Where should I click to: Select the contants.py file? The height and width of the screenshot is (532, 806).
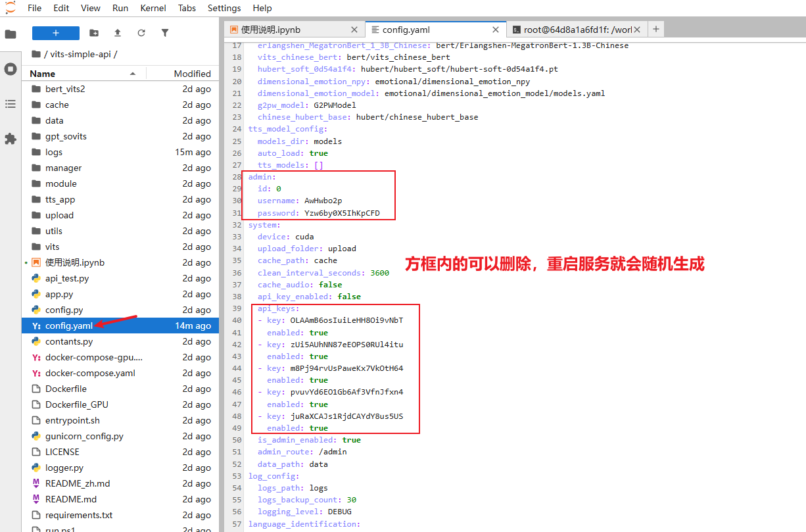tap(121, 341)
